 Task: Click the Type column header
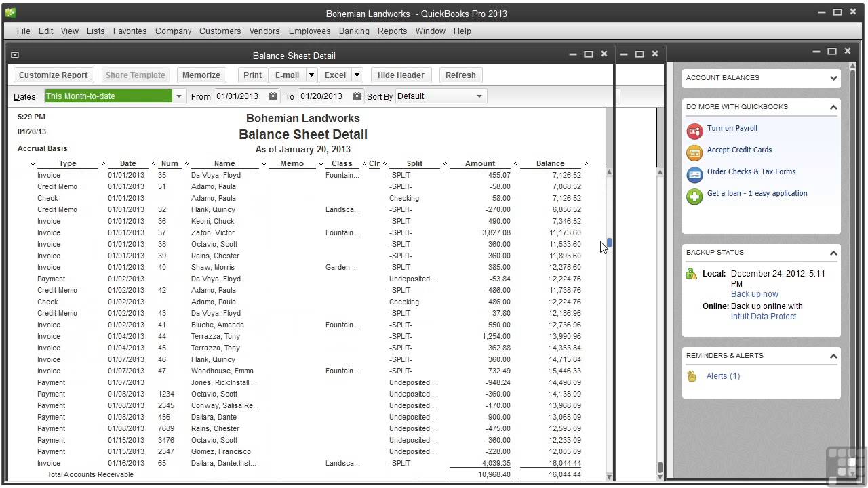pyautogui.click(x=68, y=163)
